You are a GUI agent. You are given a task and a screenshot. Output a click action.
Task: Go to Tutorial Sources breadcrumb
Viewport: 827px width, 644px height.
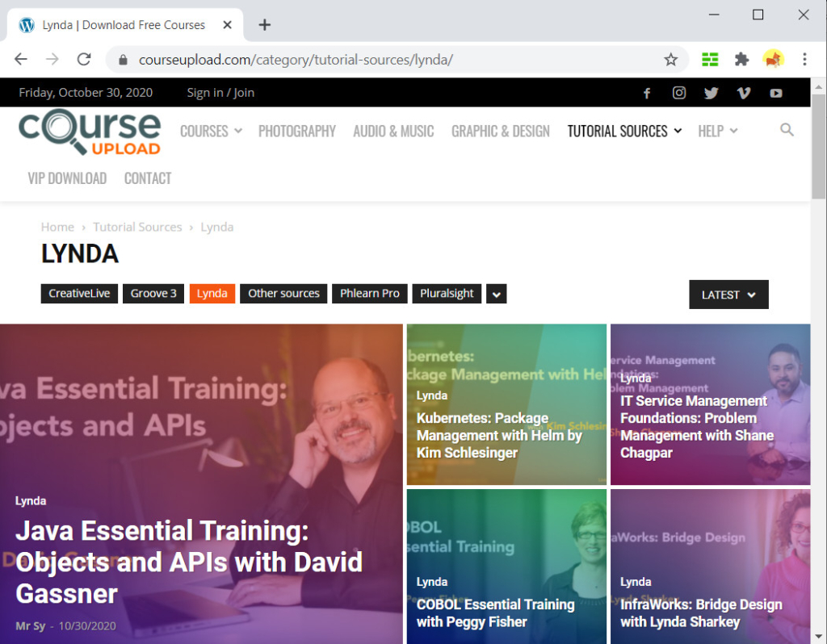click(x=137, y=227)
